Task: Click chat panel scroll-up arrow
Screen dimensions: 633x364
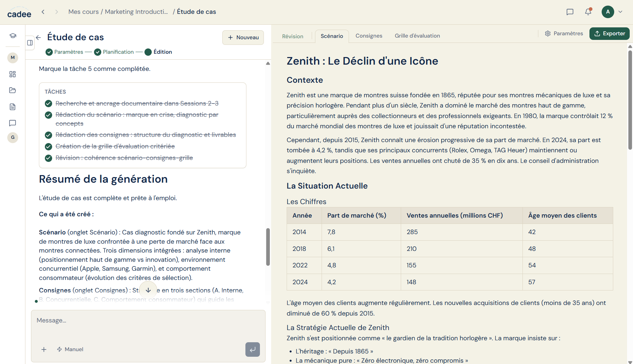Action: (268, 63)
